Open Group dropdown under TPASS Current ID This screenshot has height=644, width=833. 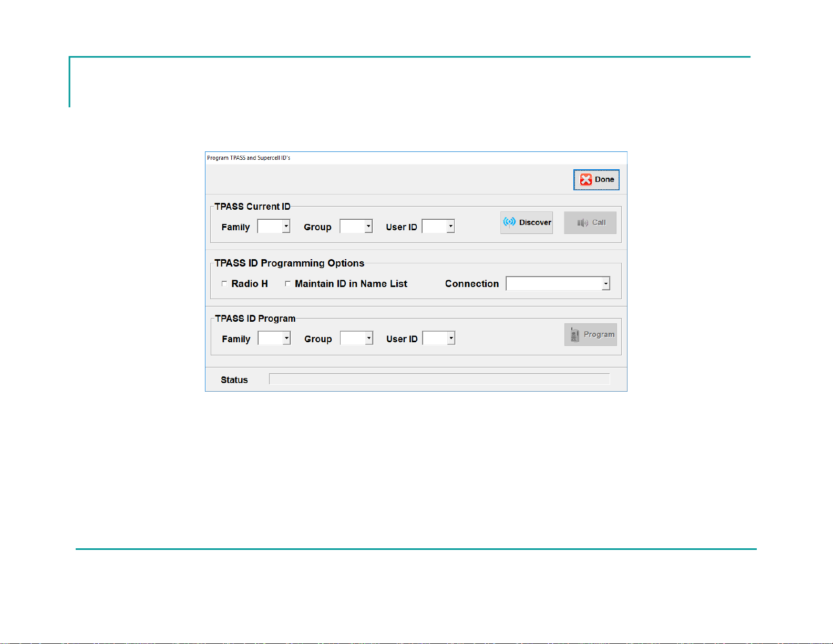(368, 227)
